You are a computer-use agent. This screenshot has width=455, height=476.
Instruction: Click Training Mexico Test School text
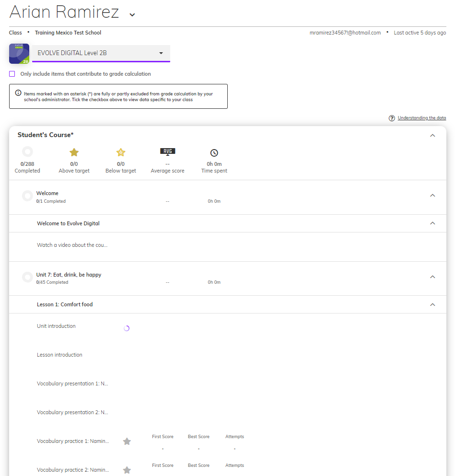click(68, 33)
